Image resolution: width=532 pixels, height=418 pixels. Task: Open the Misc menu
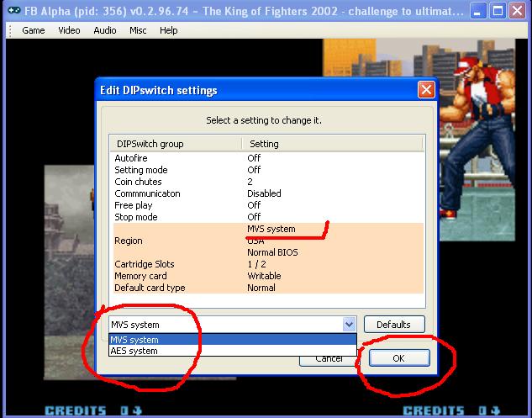(138, 30)
